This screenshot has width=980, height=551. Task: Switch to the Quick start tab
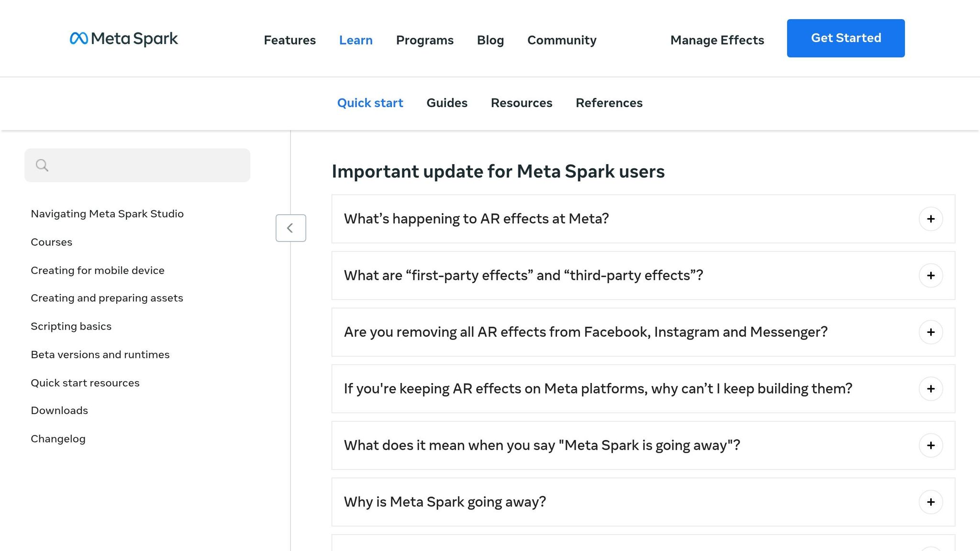click(370, 103)
